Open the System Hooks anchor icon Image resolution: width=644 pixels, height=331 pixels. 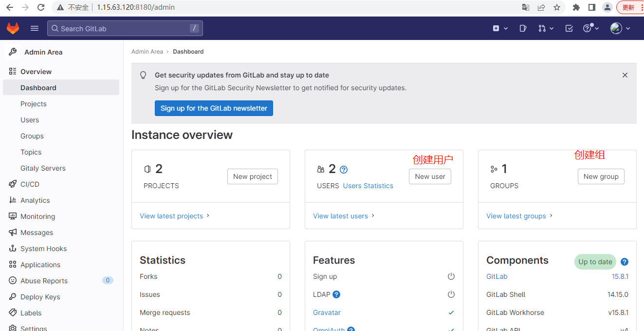[13, 248]
